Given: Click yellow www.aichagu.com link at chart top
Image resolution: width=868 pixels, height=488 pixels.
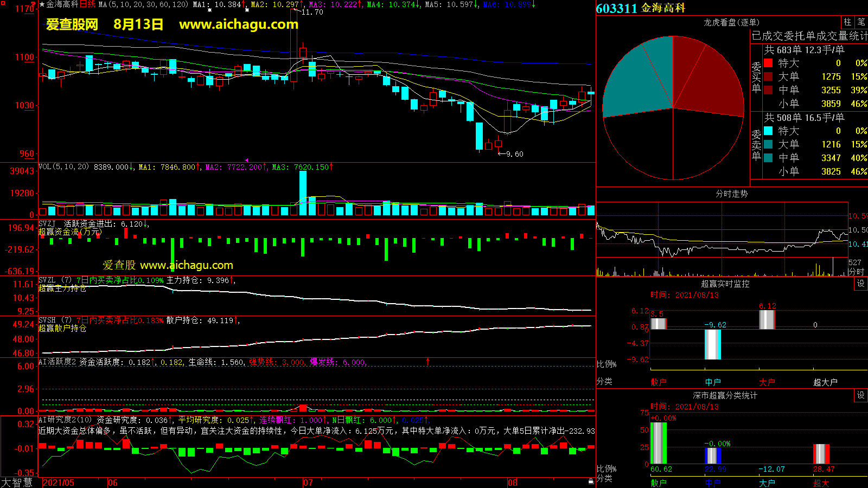Looking at the screenshot, I should point(239,24).
